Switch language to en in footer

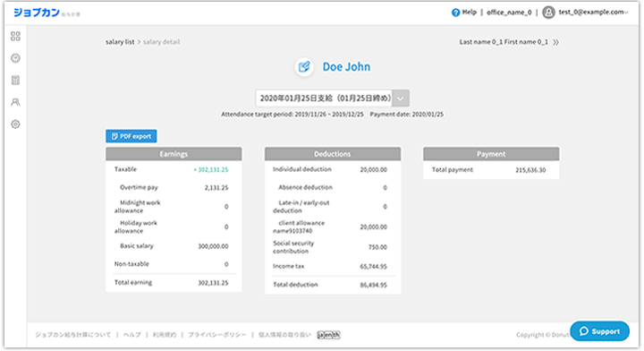[x=328, y=335]
